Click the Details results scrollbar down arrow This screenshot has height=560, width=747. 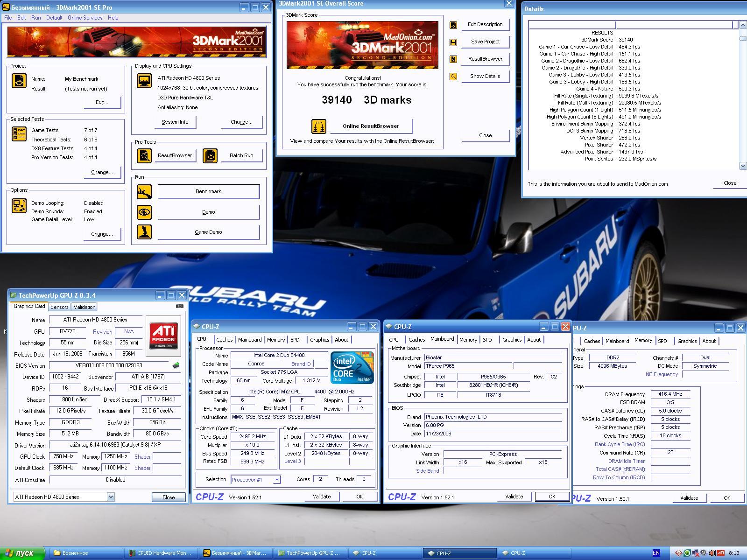[x=743, y=166]
